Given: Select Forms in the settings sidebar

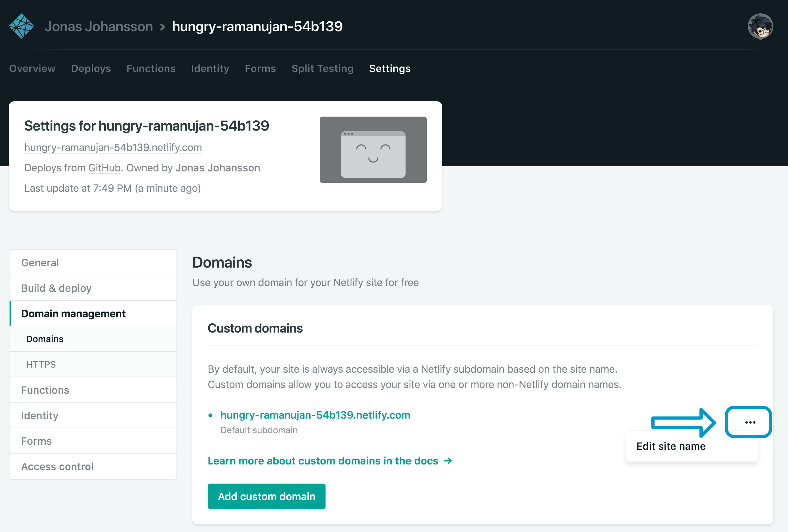Looking at the screenshot, I should (x=93, y=441).
